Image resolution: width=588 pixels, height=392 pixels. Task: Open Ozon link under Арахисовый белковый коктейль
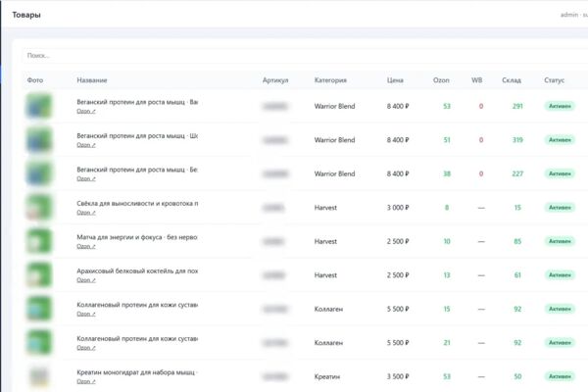(86, 280)
